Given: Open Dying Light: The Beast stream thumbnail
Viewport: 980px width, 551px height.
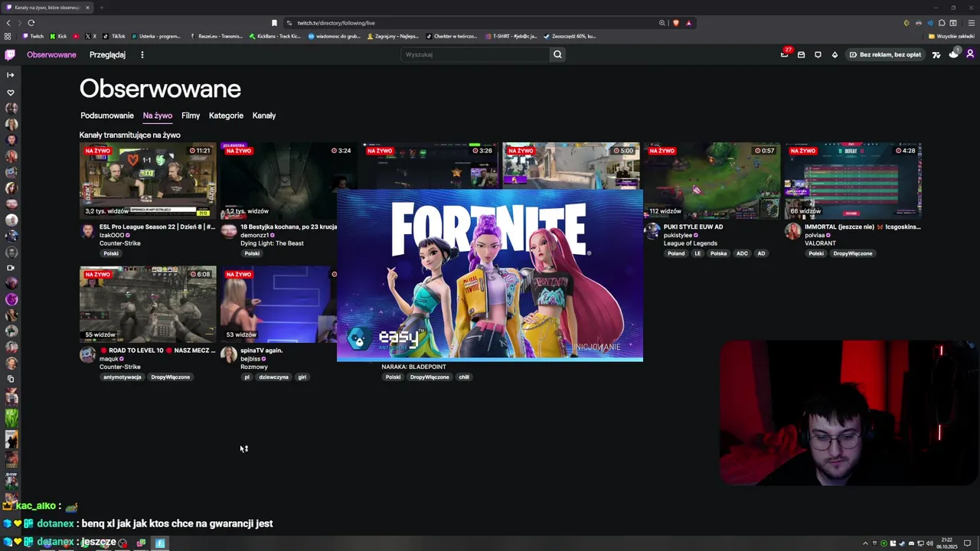Looking at the screenshot, I should [287, 181].
